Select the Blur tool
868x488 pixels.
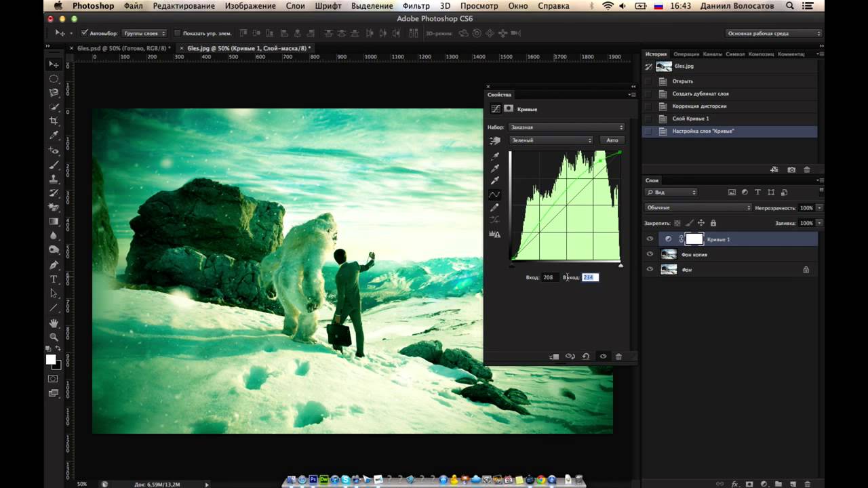[x=53, y=236]
